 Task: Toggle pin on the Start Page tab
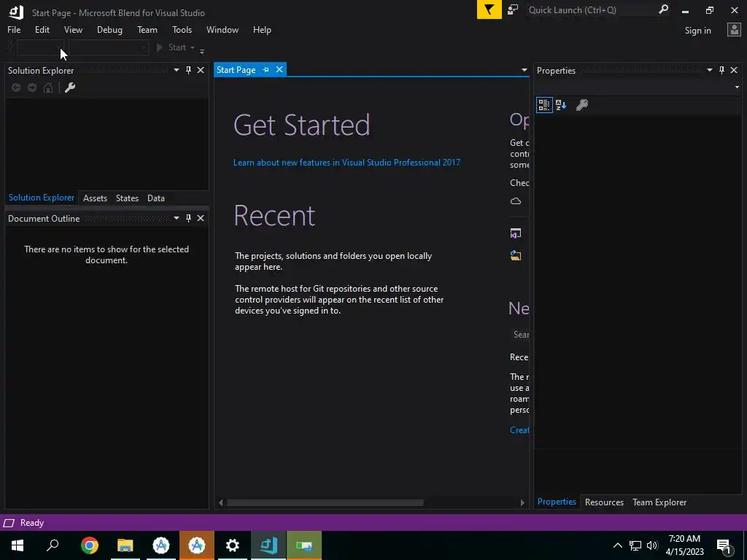(266, 70)
